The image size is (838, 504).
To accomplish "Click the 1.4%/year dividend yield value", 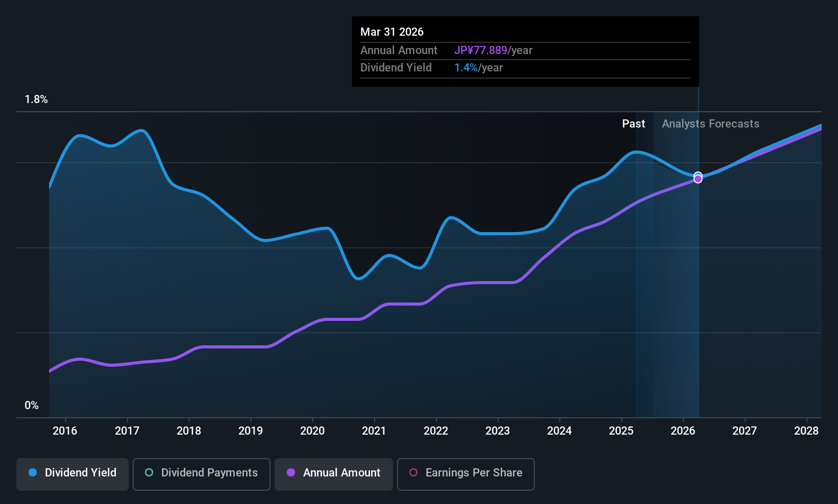I will pos(478,68).
